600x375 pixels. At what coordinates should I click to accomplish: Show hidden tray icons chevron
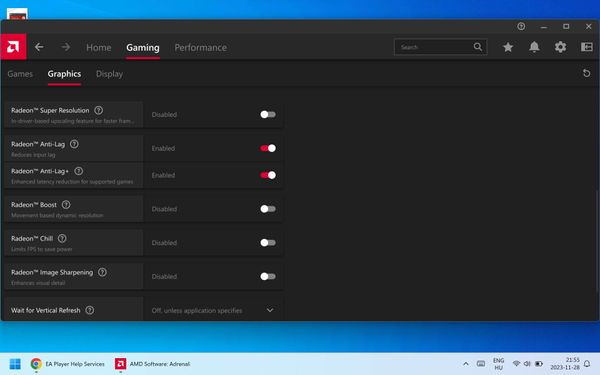coord(466,364)
